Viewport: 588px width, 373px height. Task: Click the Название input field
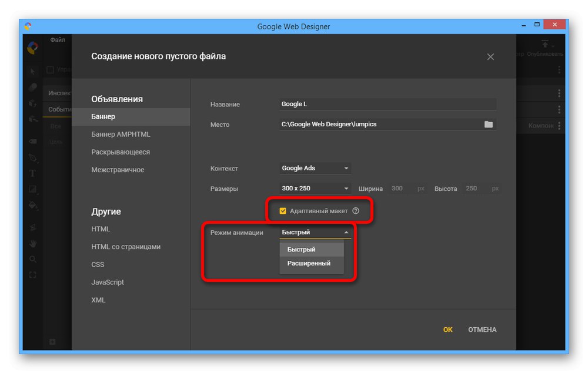coord(388,105)
